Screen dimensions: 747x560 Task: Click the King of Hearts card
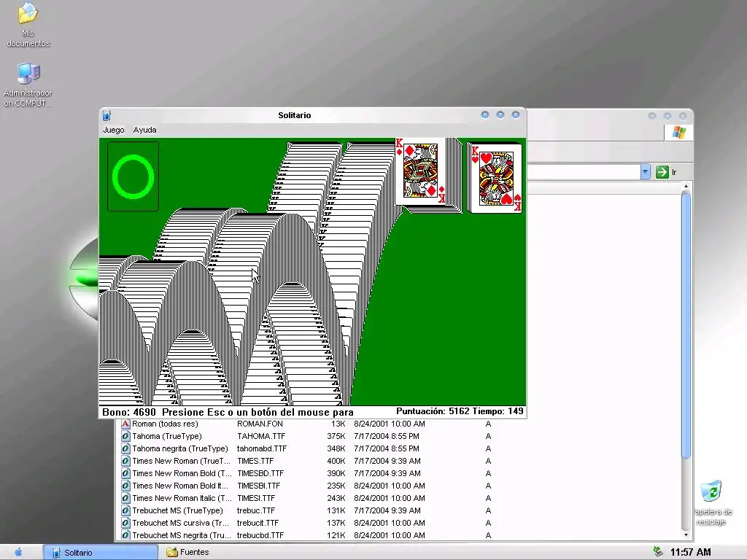click(495, 178)
